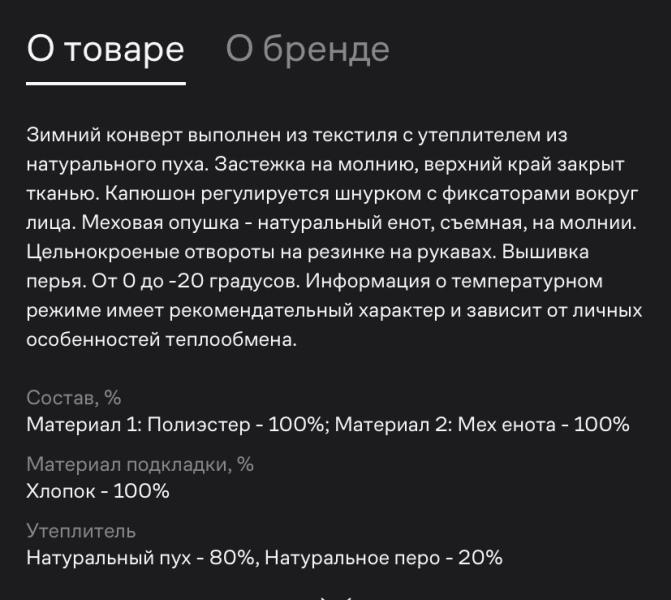Screen dimensions: 671x600
Task: Click the text «особенностей теплообмена»
Action: (x=162, y=340)
